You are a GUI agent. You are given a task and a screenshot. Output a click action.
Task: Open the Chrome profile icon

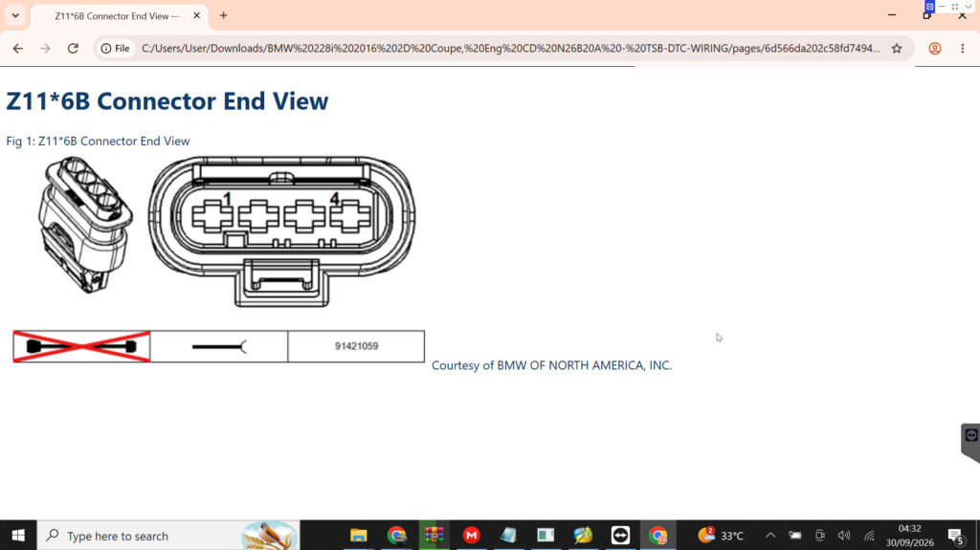pyautogui.click(x=934, y=48)
